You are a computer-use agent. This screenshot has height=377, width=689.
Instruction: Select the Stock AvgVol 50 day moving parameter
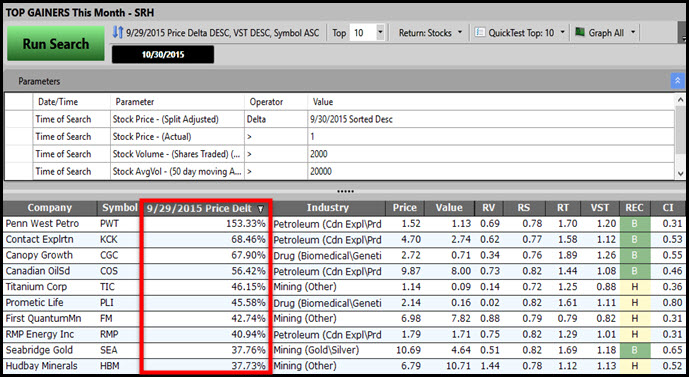tap(177, 171)
